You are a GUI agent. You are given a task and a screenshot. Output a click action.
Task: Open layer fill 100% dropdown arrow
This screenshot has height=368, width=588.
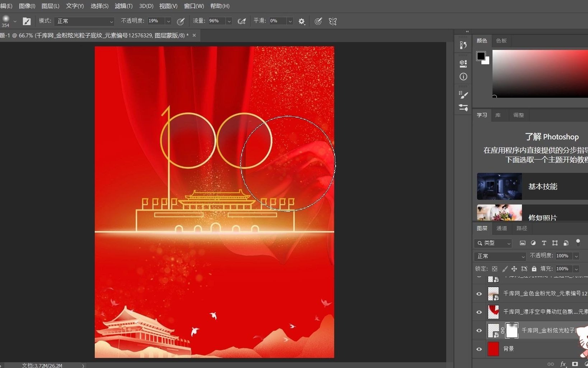point(576,269)
